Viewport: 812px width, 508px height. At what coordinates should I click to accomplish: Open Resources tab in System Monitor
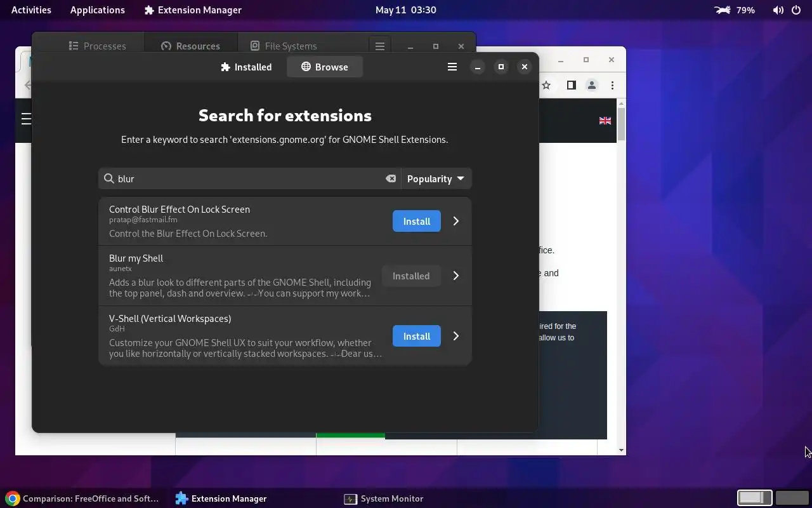[190, 46]
